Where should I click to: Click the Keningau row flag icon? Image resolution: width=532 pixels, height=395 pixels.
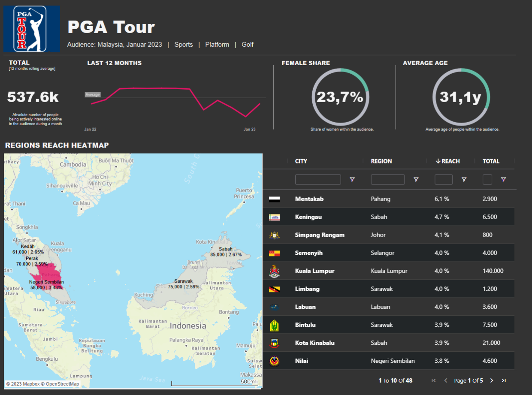point(275,217)
